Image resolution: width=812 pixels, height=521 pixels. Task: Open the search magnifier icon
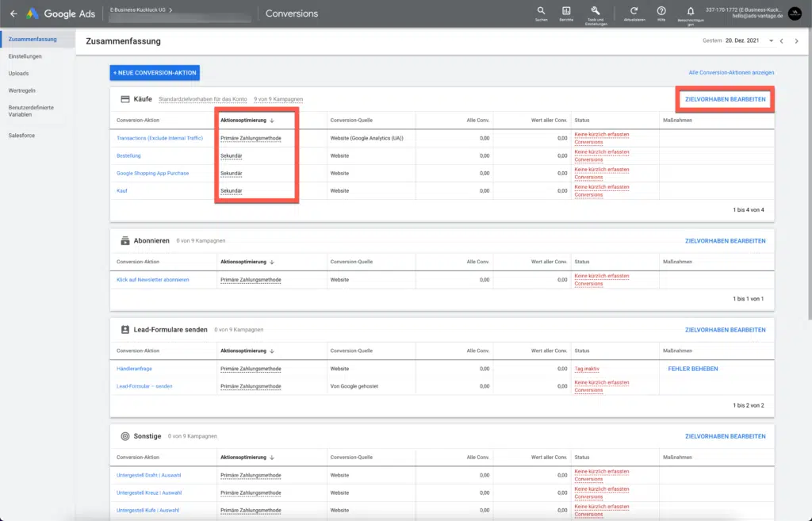[x=541, y=11]
